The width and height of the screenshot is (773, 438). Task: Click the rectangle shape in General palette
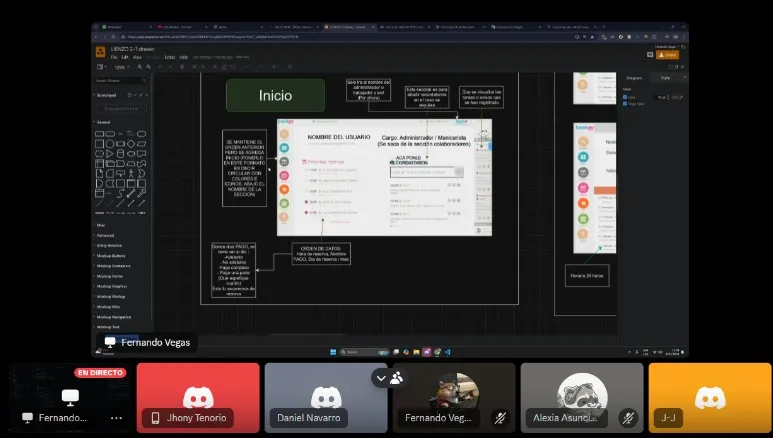tap(100, 133)
